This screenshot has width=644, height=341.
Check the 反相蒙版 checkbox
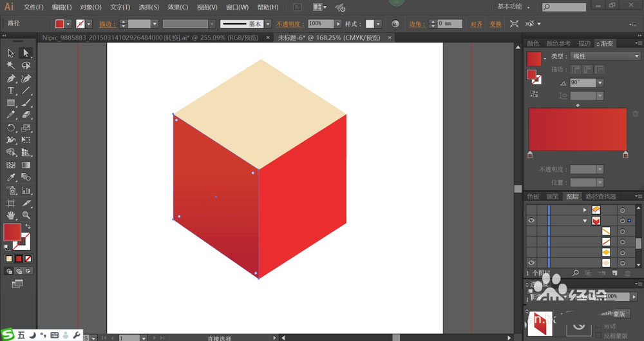(599, 336)
